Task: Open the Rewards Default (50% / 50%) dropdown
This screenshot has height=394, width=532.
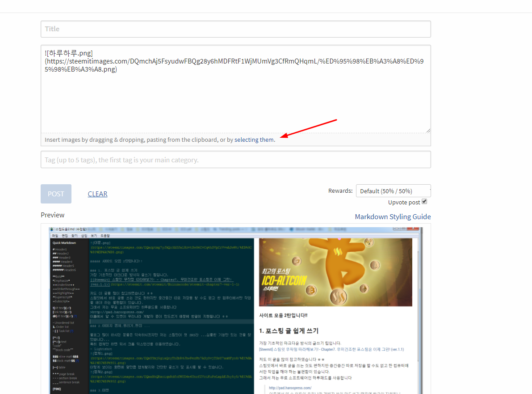Action: (393, 191)
